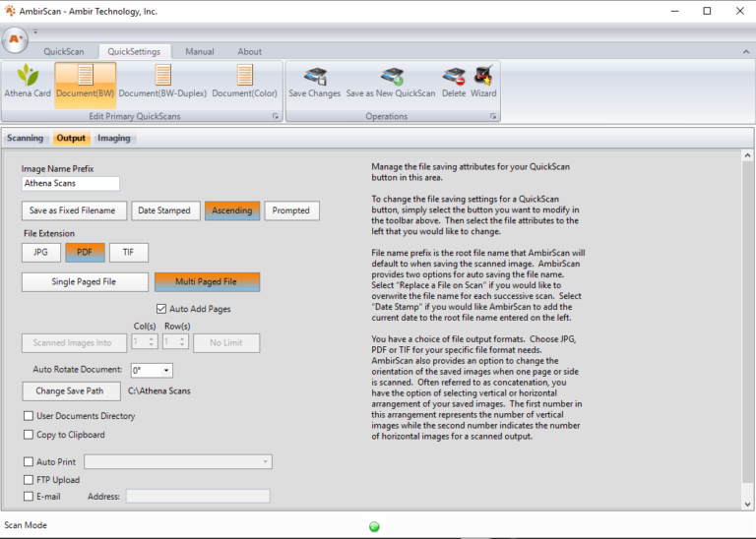Select the Document(Color) QuickScan icon

[x=245, y=81]
